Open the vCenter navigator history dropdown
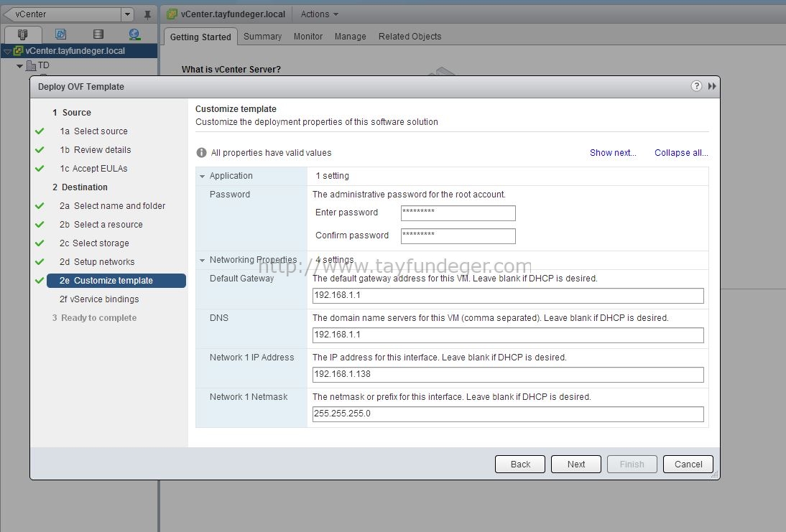 pyautogui.click(x=127, y=14)
